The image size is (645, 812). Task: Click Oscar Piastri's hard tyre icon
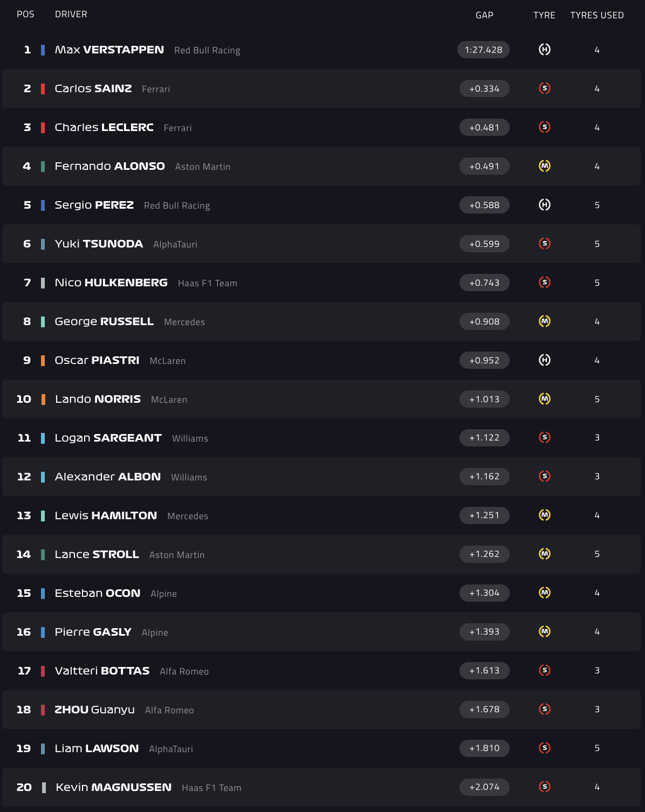545,360
